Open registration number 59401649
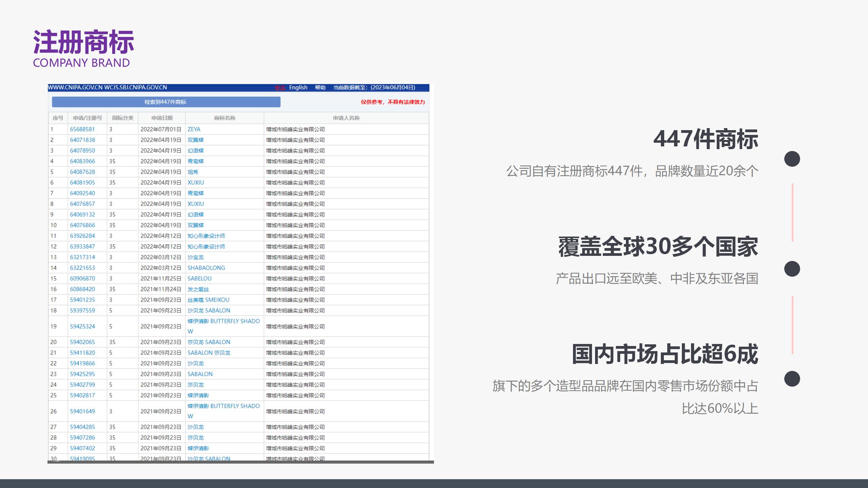This screenshot has height=488, width=868. click(82, 411)
